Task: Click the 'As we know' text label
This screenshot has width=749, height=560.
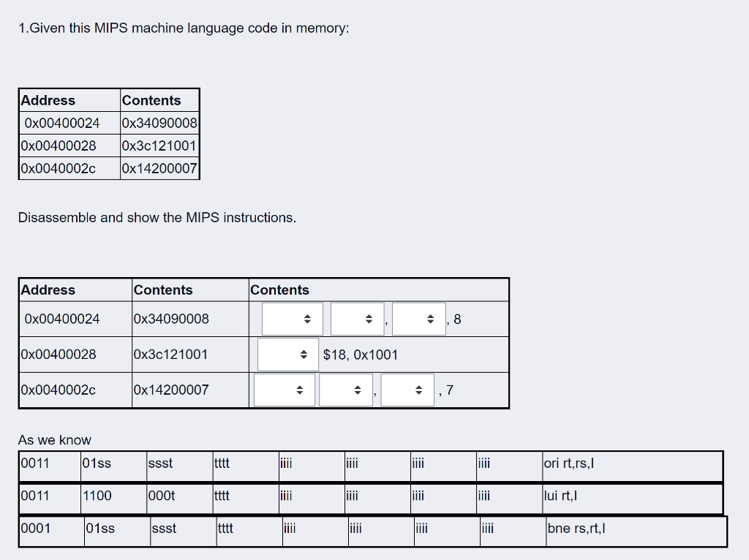Action: pyautogui.click(x=54, y=440)
